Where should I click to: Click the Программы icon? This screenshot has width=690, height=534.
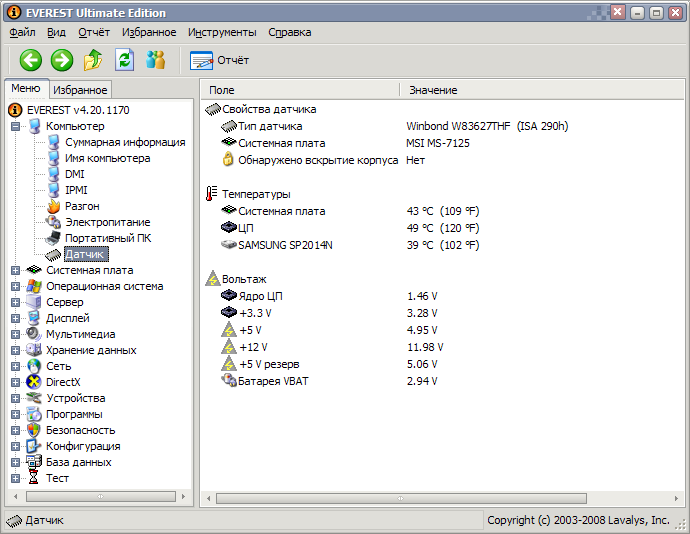click(x=34, y=414)
